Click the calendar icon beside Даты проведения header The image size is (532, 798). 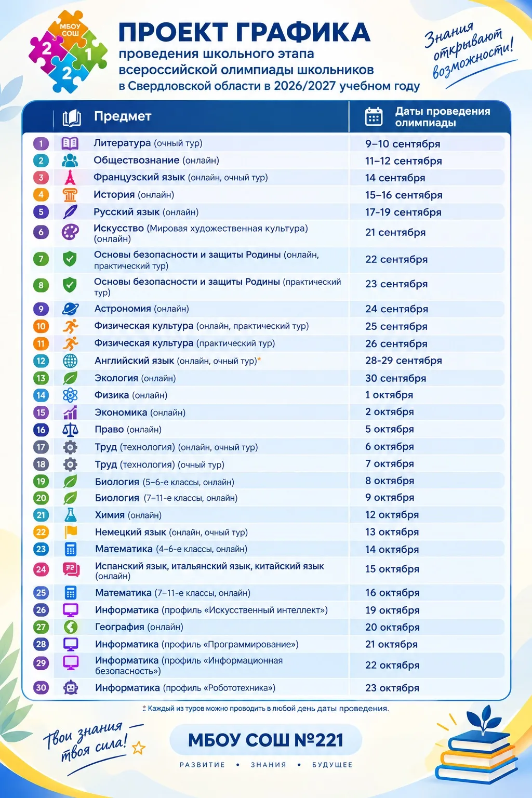(x=374, y=116)
